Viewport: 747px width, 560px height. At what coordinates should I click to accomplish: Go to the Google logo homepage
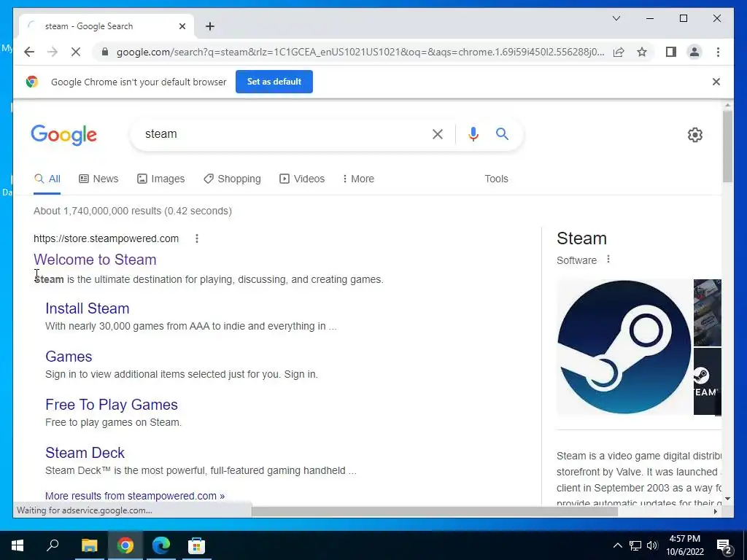64,135
